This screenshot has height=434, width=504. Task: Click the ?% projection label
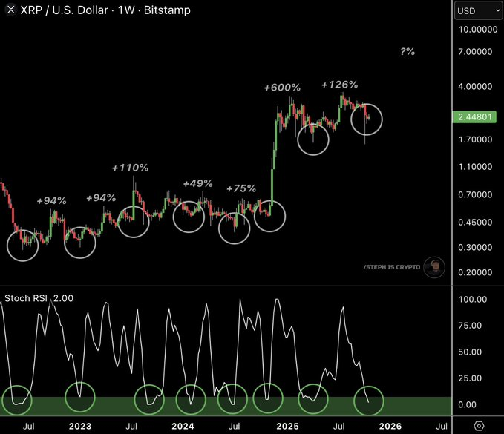click(408, 52)
